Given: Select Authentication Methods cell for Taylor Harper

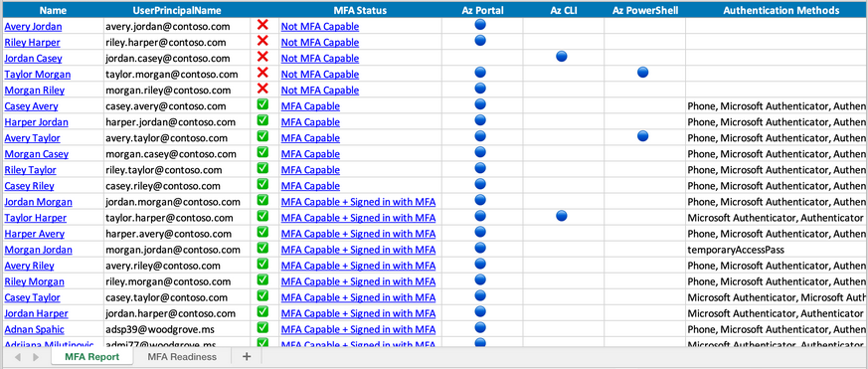Looking at the screenshot, I should (x=777, y=218).
